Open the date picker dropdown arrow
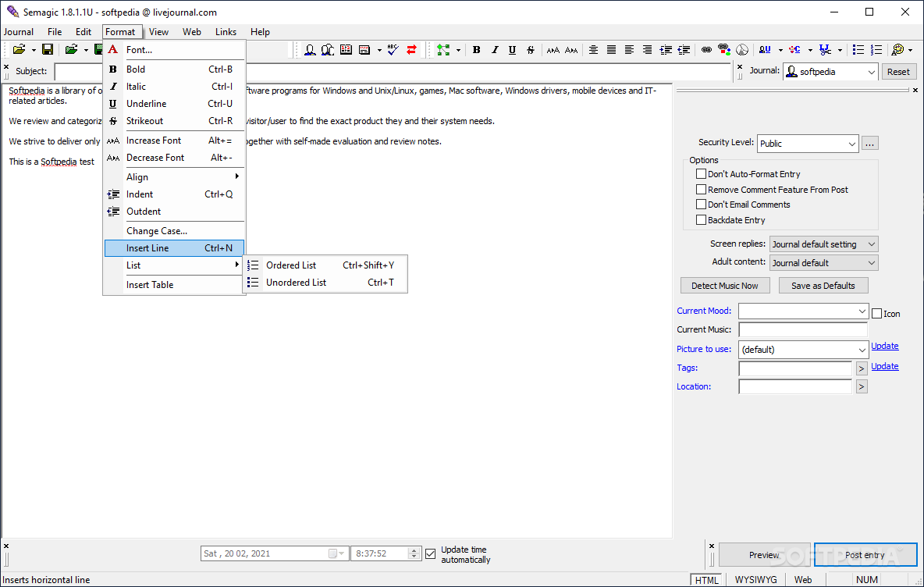 [x=341, y=553]
